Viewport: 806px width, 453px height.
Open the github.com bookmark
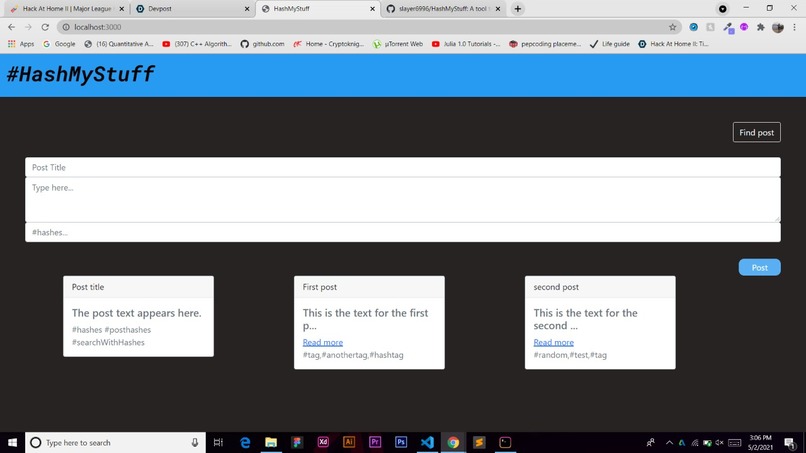tap(263, 44)
